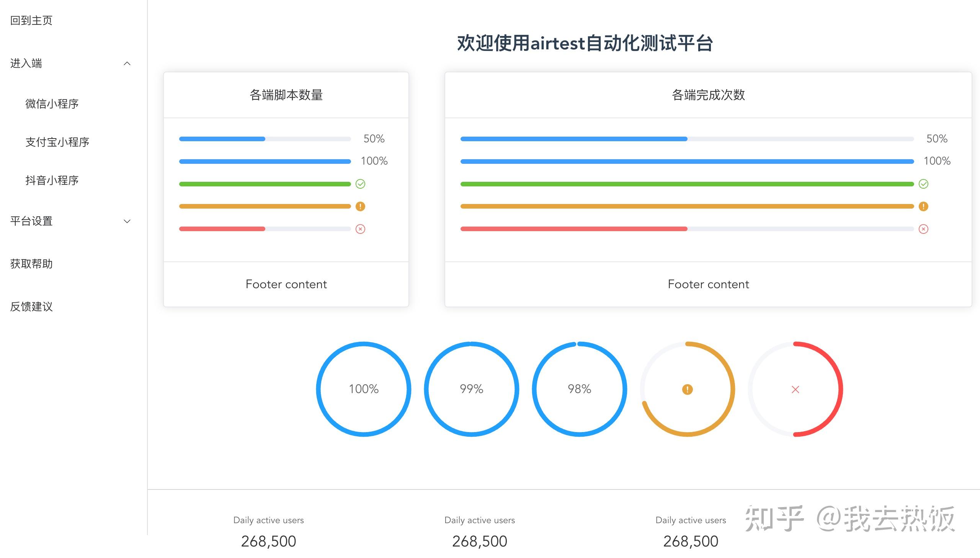980x558 pixels.
Task: Select 支付宝小程序 in the sidebar
Action: 57,142
